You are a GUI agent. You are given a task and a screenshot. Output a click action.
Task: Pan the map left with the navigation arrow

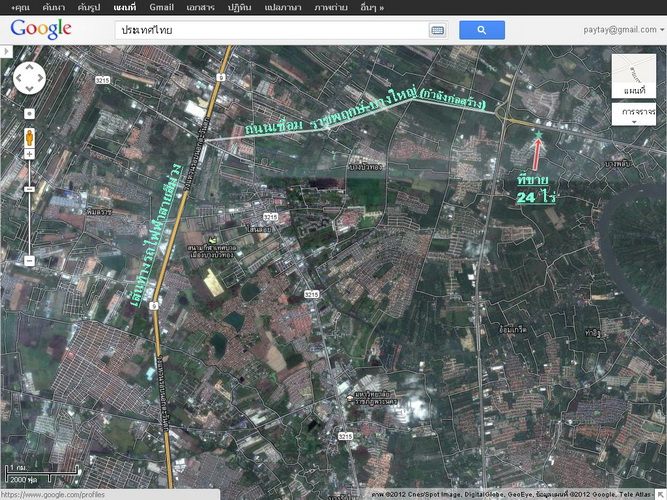pos(18,78)
